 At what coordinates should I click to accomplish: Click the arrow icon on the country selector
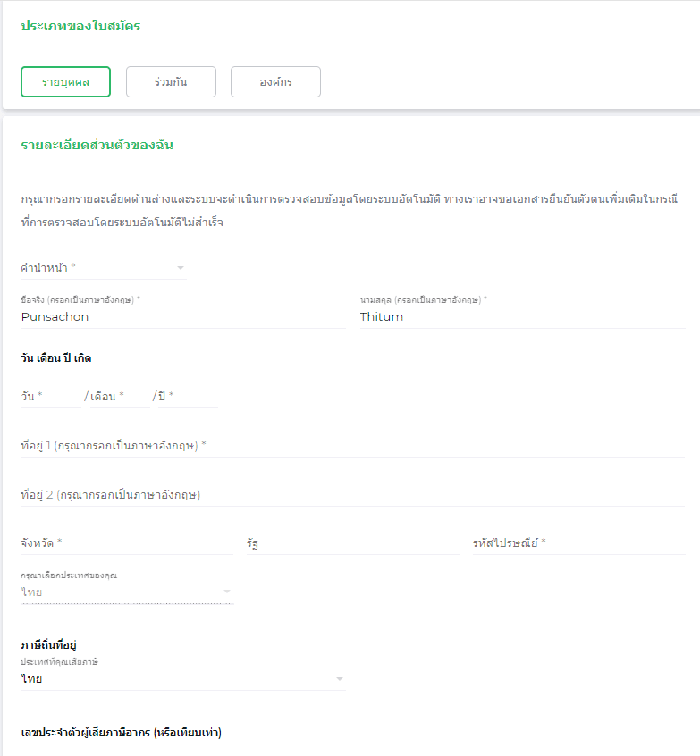[226, 592]
